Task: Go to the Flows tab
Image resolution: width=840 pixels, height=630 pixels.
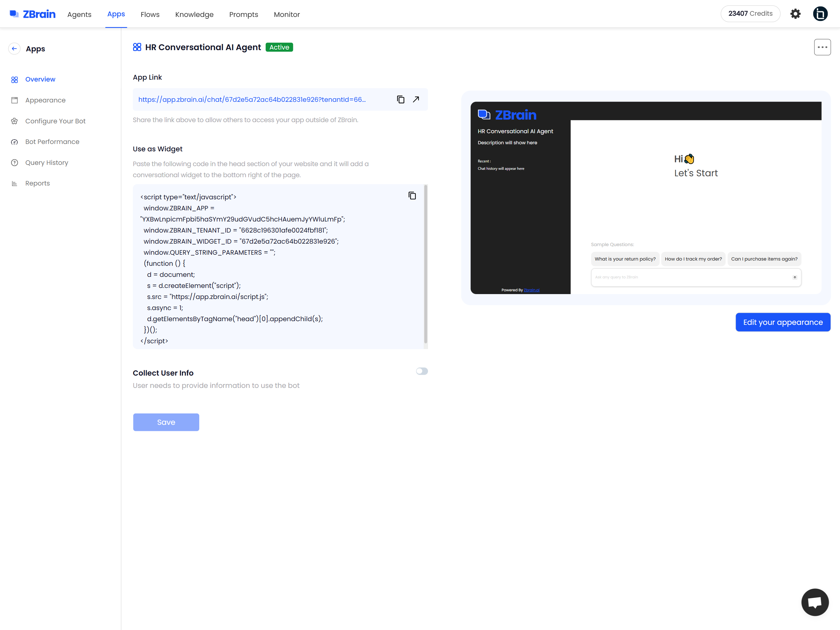Action: pos(150,14)
